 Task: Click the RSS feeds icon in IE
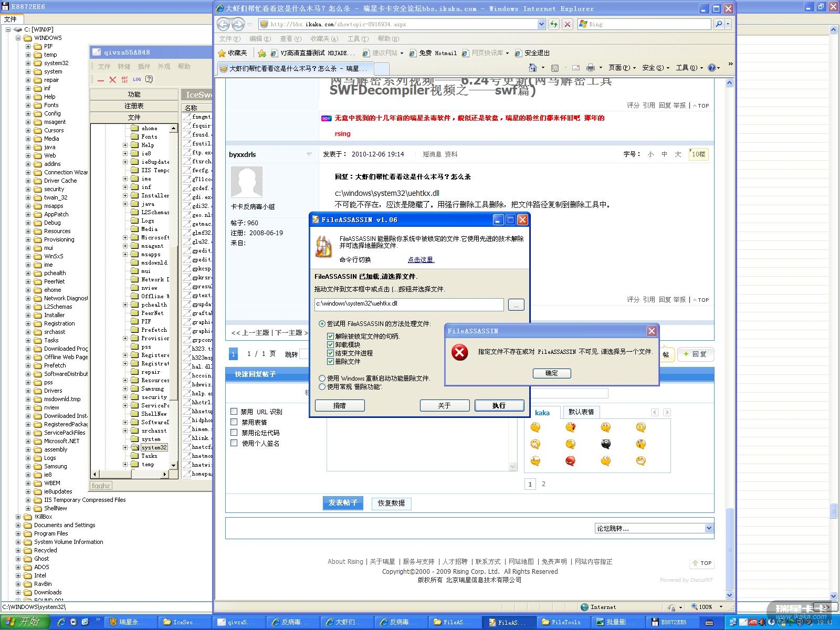point(555,68)
